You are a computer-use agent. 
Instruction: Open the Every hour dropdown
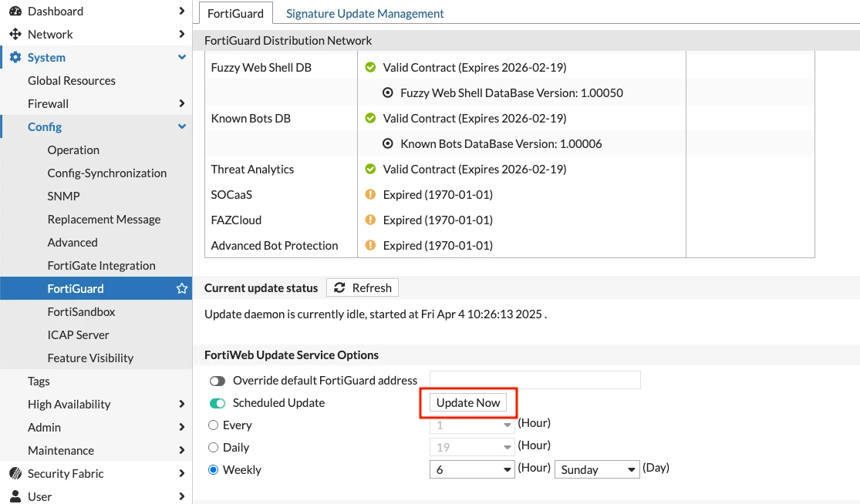[472, 425]
